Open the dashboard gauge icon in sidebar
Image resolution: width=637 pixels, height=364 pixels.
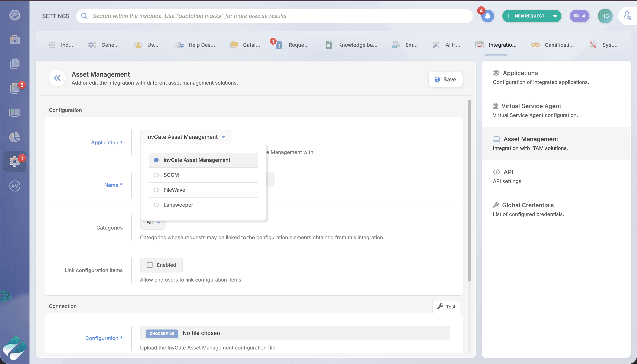15,15
